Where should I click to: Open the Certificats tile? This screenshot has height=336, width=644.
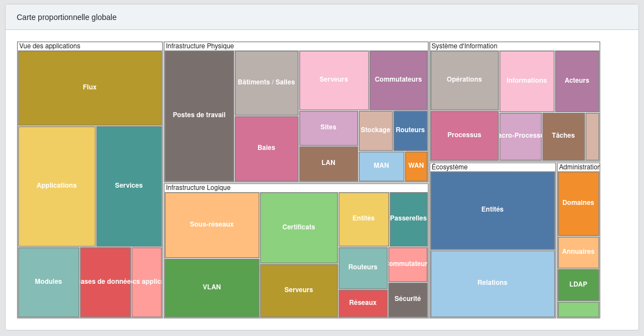click(x=299, y=228)
